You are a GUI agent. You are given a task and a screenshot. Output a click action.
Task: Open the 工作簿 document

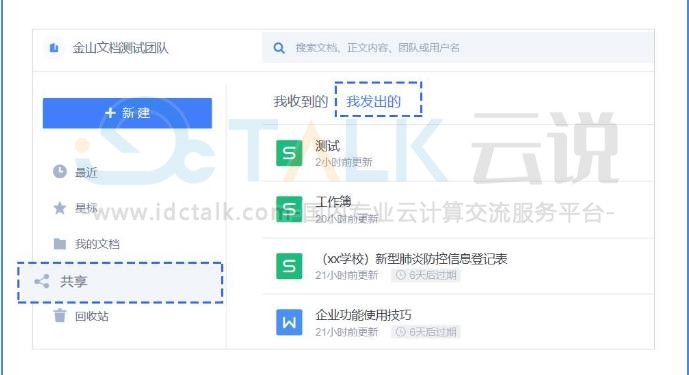(333, 202)
